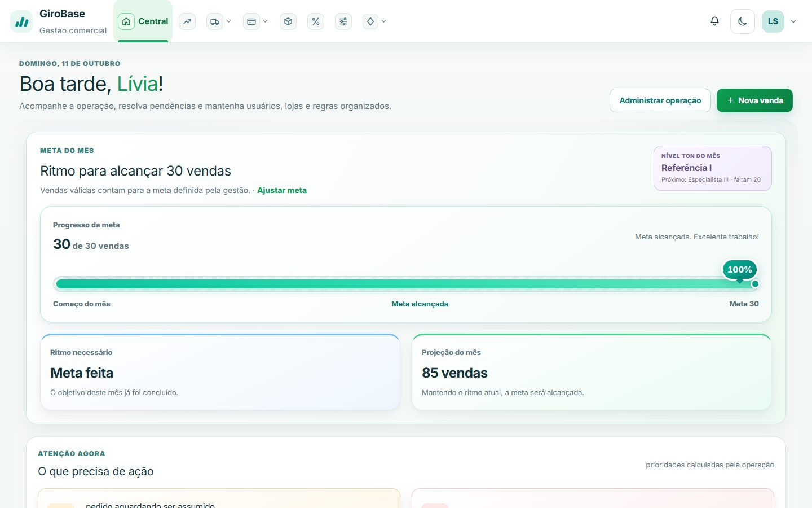Open the percent discount nav icon
The width and height of the screenshot is (812, 508).
click(x=316, y=21)
